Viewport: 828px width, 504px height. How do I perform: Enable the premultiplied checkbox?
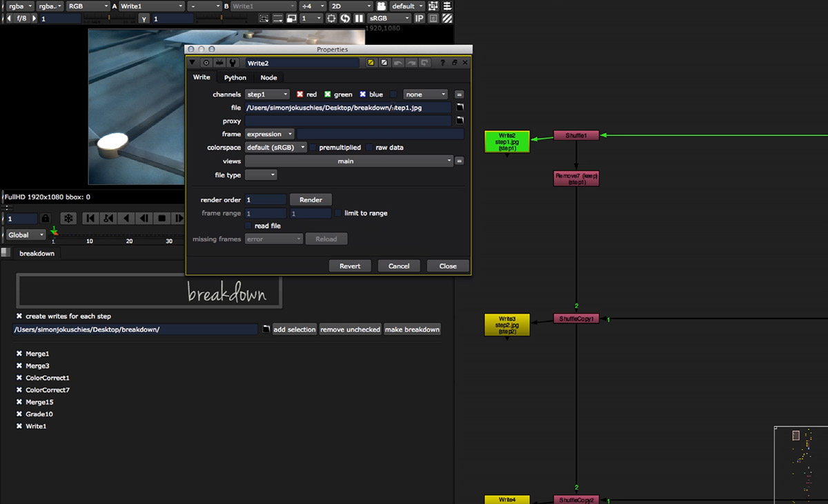[x=313, y=148]
